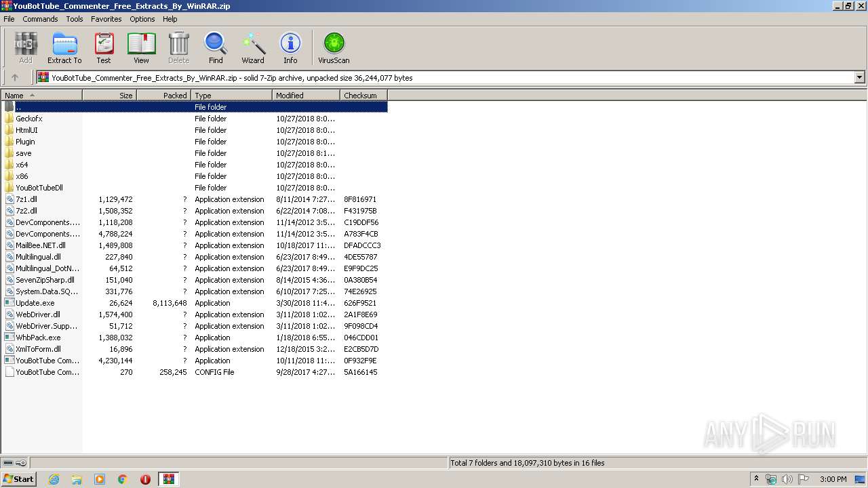
Task: Sort by Name column header
Action: 42,96
